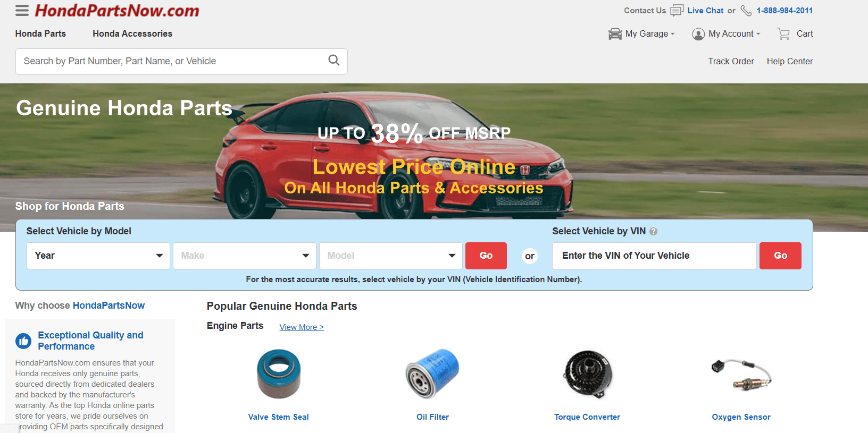Click the Popular Genuine Honda Parts heading

[282, 306]
